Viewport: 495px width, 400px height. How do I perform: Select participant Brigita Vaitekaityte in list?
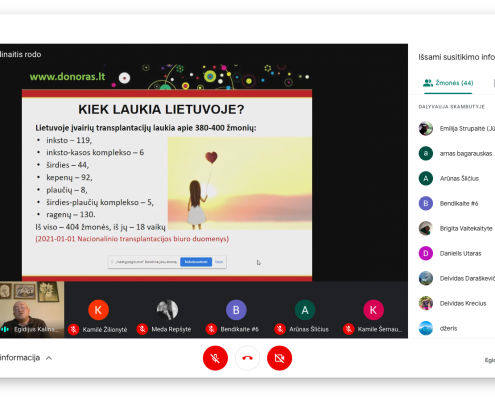point(457,229)
